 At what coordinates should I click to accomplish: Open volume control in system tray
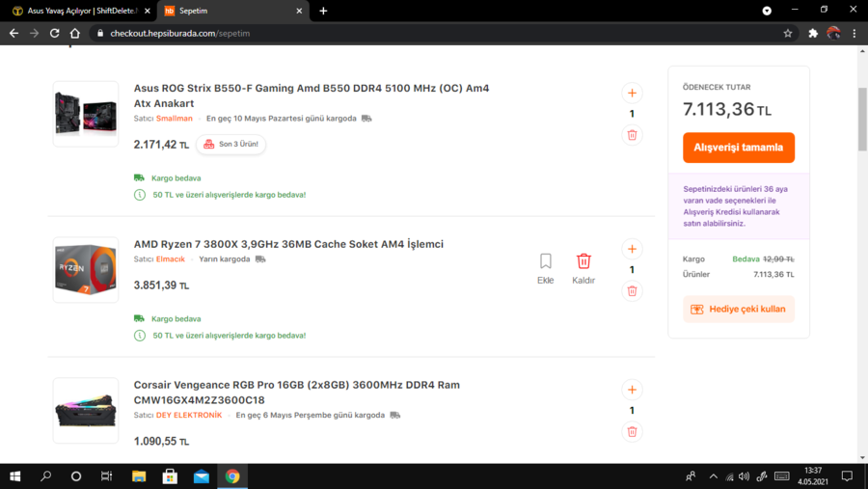[744, 476]
